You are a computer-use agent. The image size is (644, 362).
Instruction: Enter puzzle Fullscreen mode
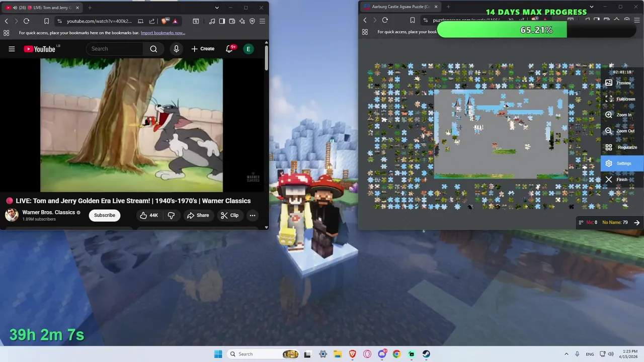coord(622,99)
